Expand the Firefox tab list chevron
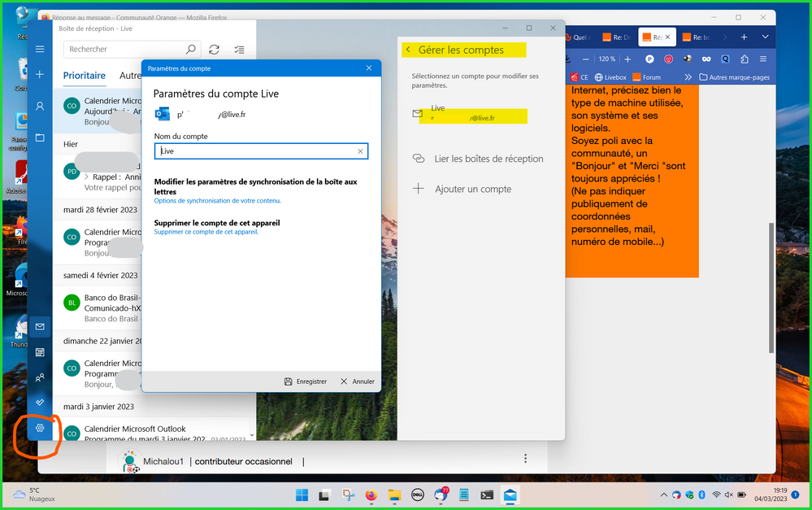Screen dimensions: 812x510 tap(765, 37)
